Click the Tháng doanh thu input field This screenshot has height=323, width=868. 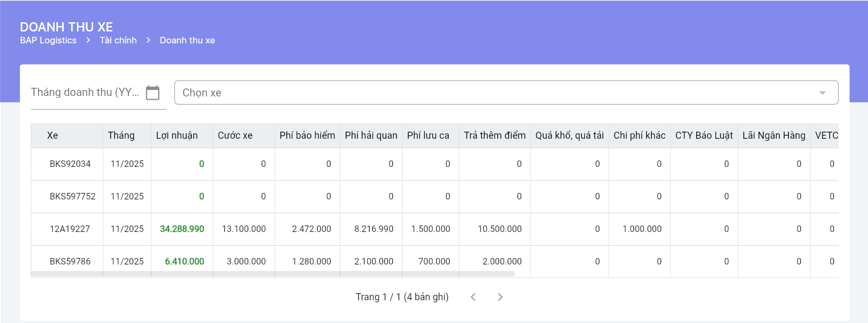85,93
